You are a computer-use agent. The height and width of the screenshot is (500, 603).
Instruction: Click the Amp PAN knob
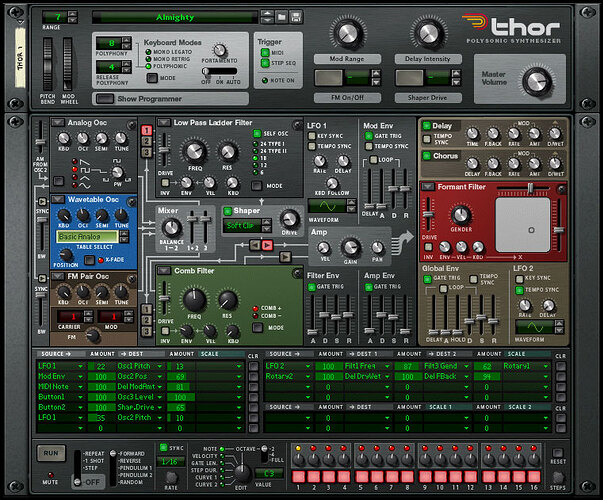[x=377, y=247]
